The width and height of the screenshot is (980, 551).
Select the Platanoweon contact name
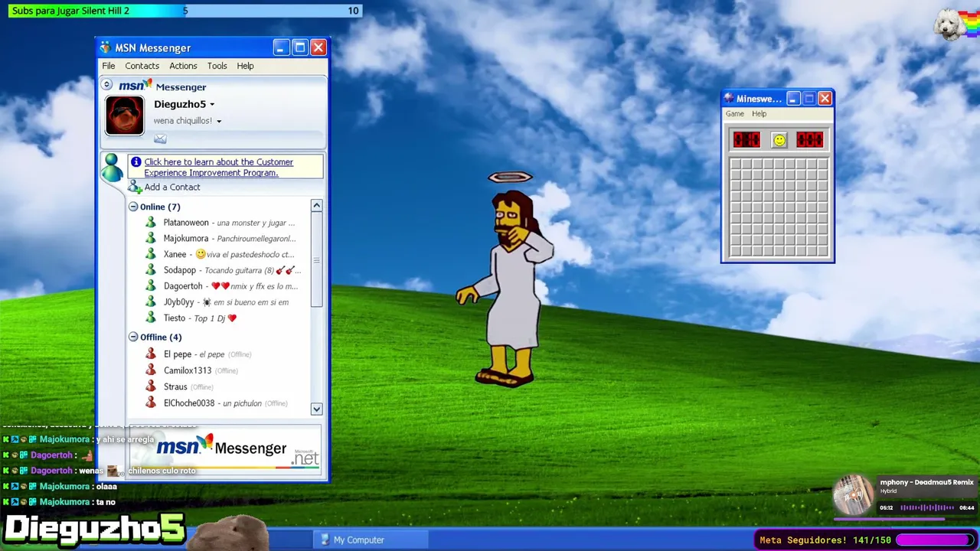coord(186,223)
